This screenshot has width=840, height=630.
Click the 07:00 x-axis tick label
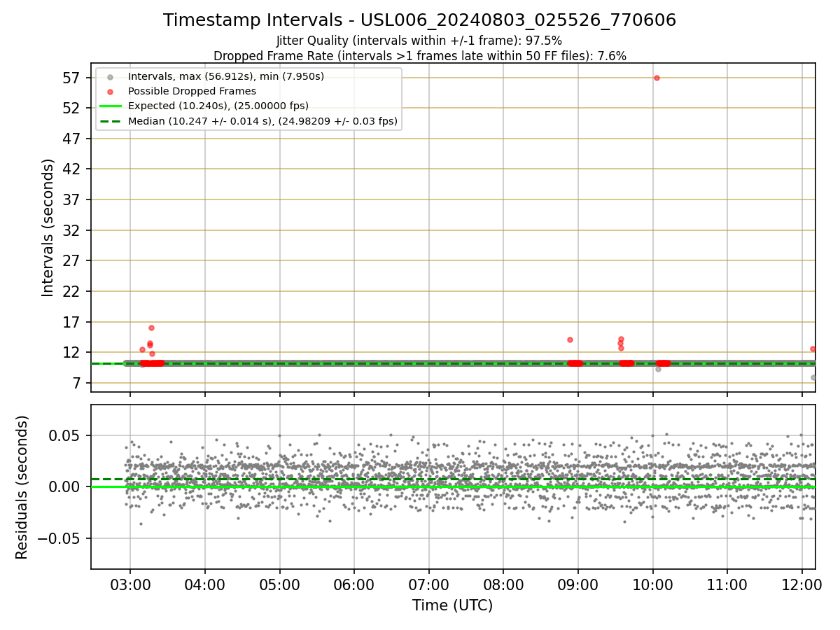(429, 586)
